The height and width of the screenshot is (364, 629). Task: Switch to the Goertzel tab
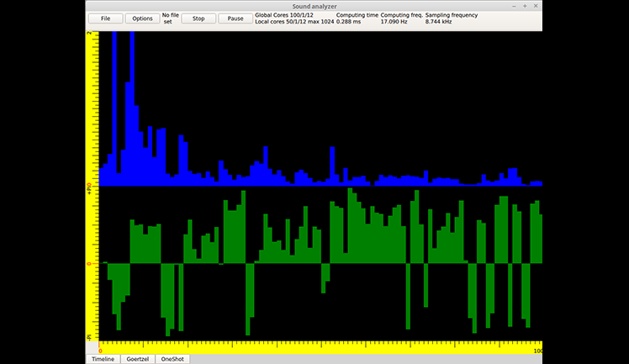coord(138,359)
